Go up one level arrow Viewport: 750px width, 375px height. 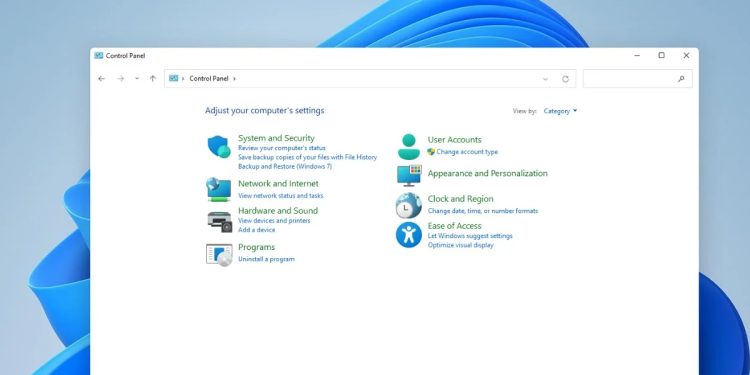pyautogui.click(x=153, y=79)
